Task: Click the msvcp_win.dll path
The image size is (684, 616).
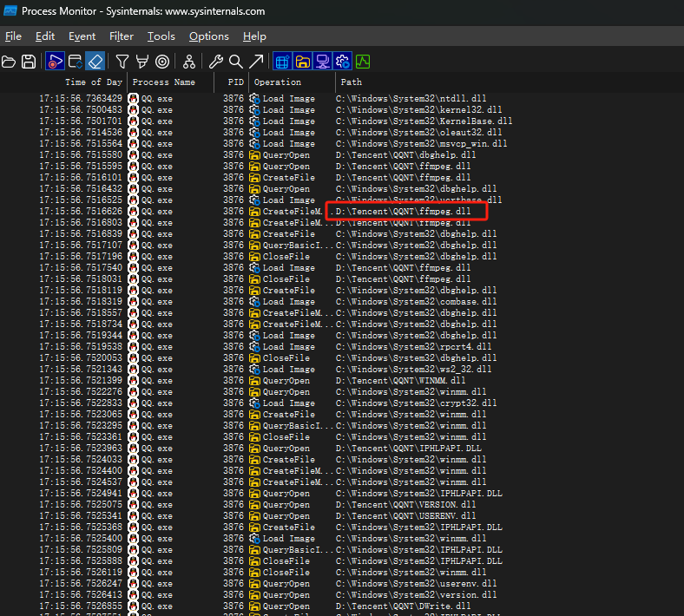Action: (x=421, y=144)
